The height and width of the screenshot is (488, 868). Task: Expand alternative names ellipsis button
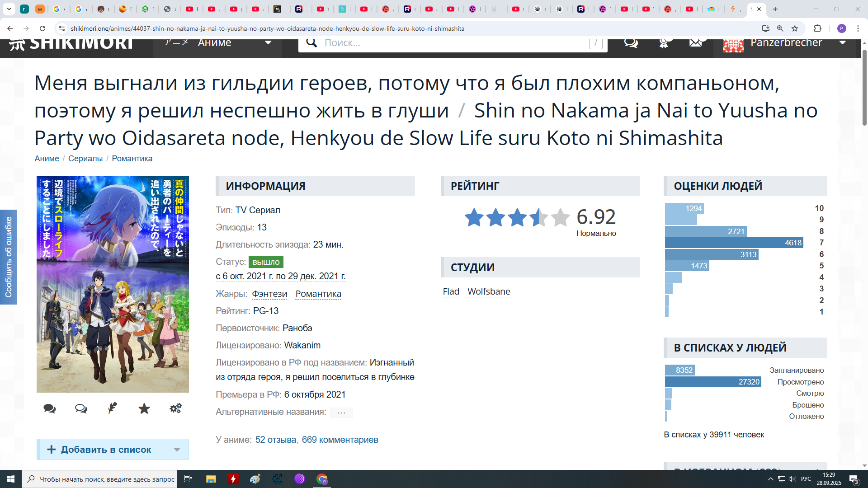[341, 413]
